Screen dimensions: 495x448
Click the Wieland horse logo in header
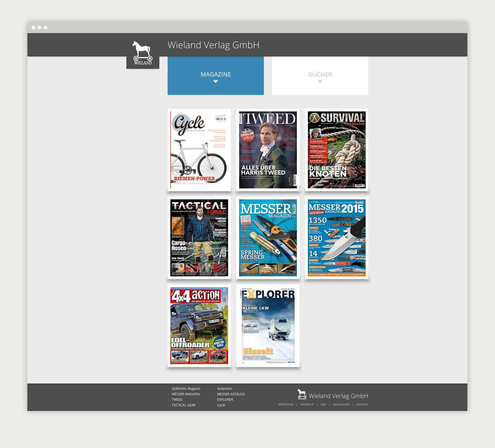click(x=143, y=53)
